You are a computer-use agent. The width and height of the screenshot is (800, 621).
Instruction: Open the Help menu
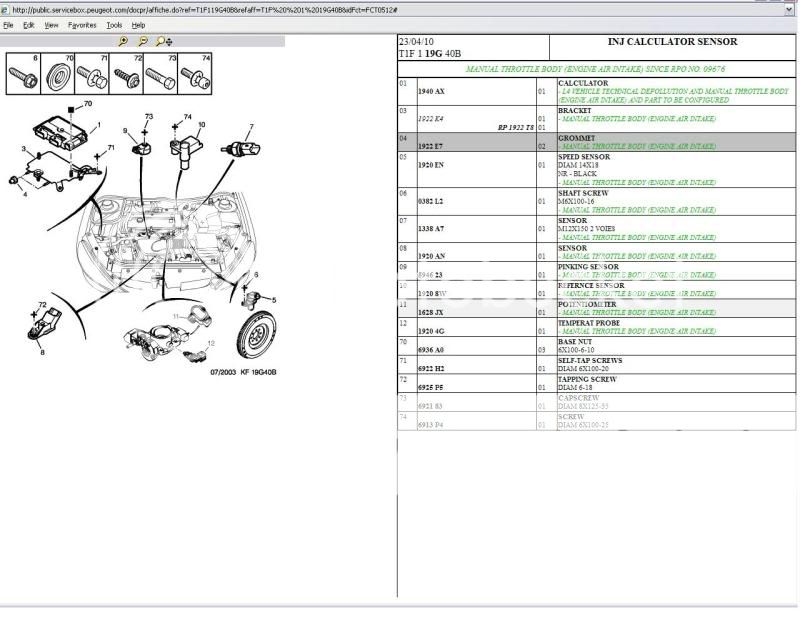141,25
